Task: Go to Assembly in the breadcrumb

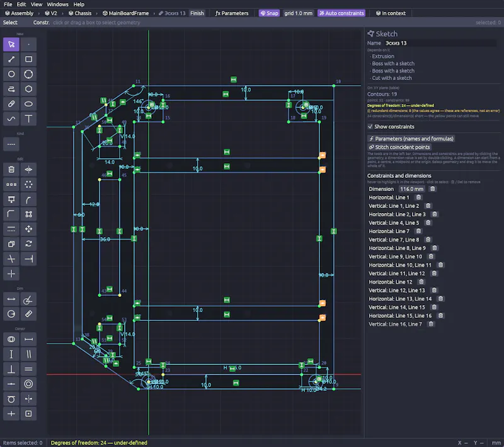Action: point(20,13)
